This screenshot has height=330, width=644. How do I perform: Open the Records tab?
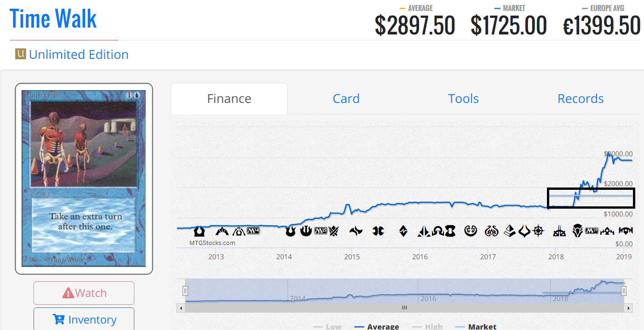pos(581,99)
